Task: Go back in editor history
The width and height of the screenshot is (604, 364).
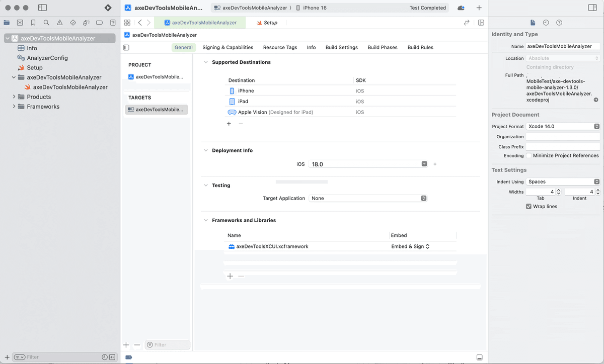Action: tap(140, 23)
